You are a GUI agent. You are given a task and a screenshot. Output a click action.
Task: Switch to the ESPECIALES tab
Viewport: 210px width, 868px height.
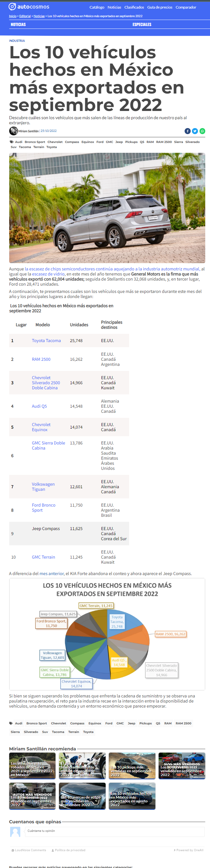point(142,24)
